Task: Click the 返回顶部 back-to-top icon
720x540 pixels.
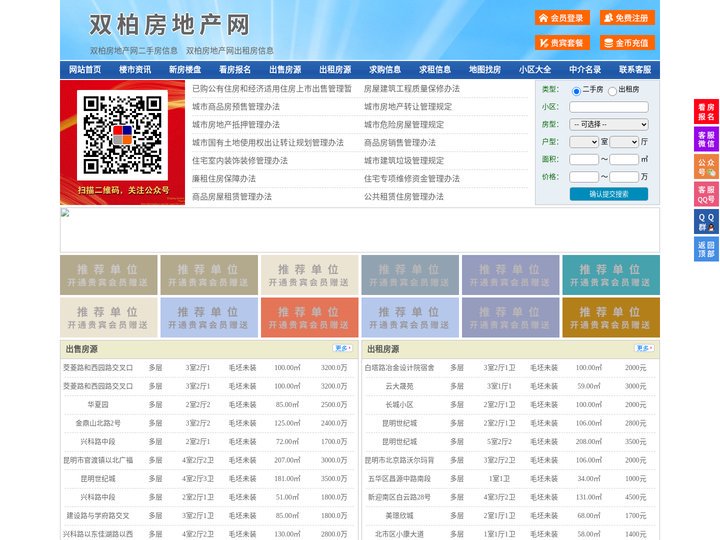Action: pyautogui.click(x=706, y=249)
